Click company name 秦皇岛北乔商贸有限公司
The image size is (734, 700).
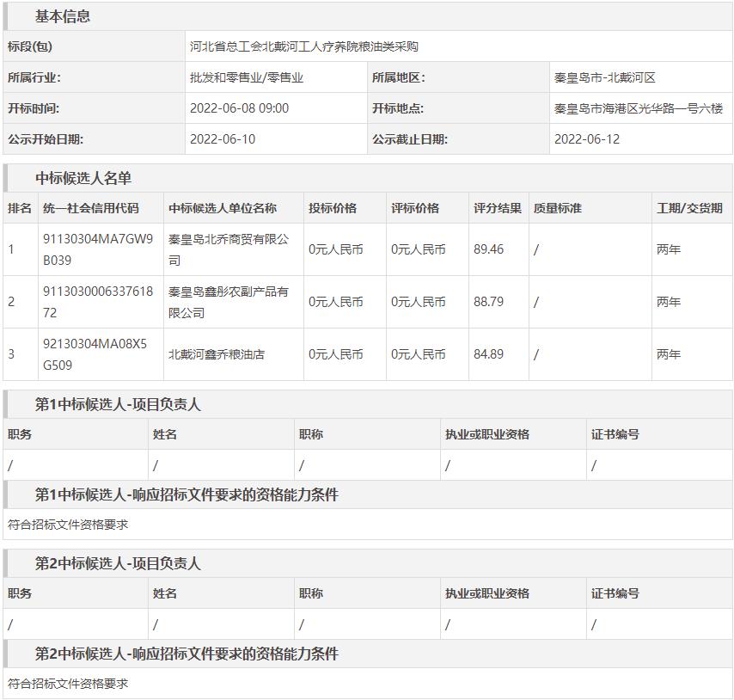[x=229, y=249]
